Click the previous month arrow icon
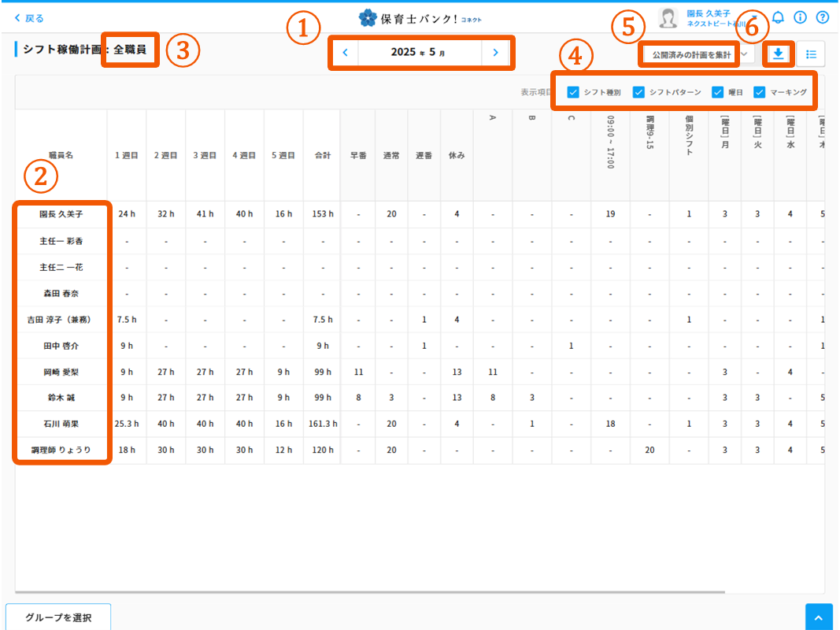The image size is (840, 630). tap(344, 52)
